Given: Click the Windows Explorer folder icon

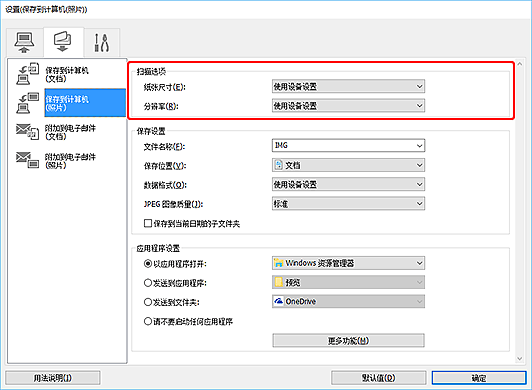Looking at the screenshot, I should pos(279,263).
